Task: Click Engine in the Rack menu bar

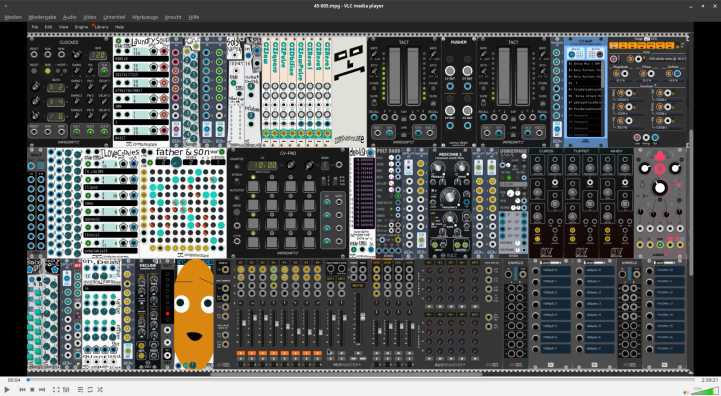Action: coord(81,27)
